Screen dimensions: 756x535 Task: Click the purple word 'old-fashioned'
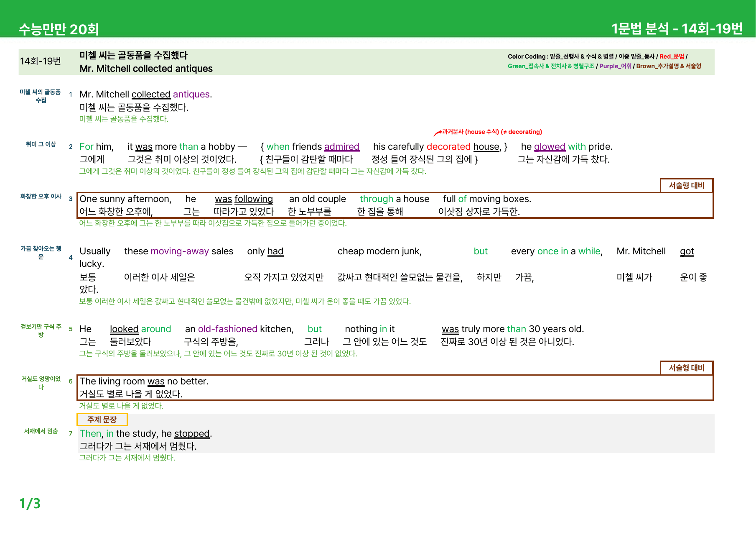coord(228,329)
